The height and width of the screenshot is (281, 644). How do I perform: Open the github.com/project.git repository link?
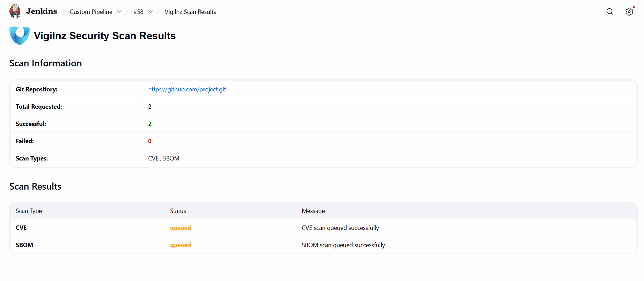187,89
